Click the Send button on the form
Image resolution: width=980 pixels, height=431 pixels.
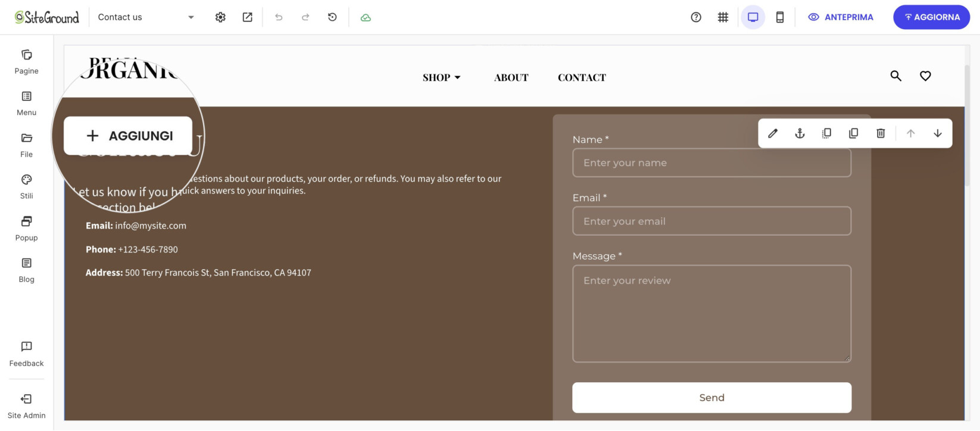pyautogui.click(x=712, y=398)
